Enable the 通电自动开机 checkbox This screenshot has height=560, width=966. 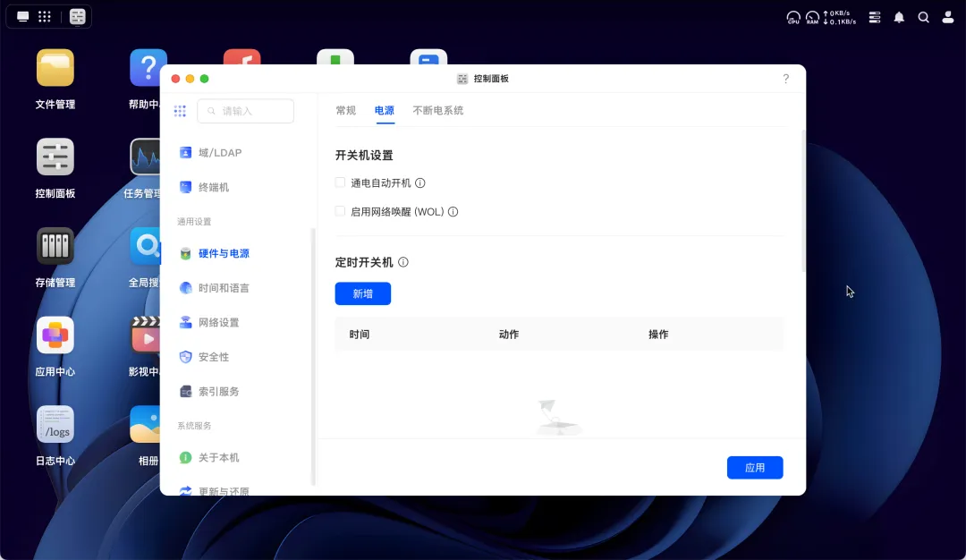coord(340,182)
